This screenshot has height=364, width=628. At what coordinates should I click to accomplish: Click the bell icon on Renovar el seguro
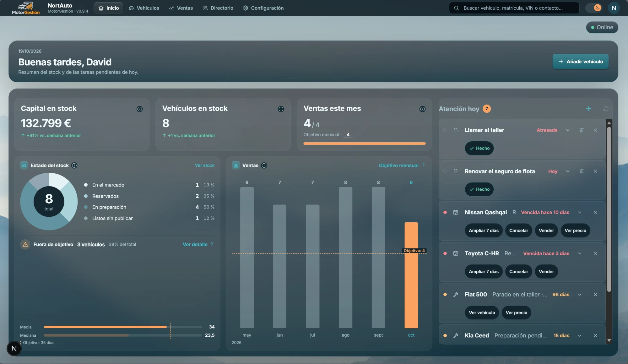[455, 171]
